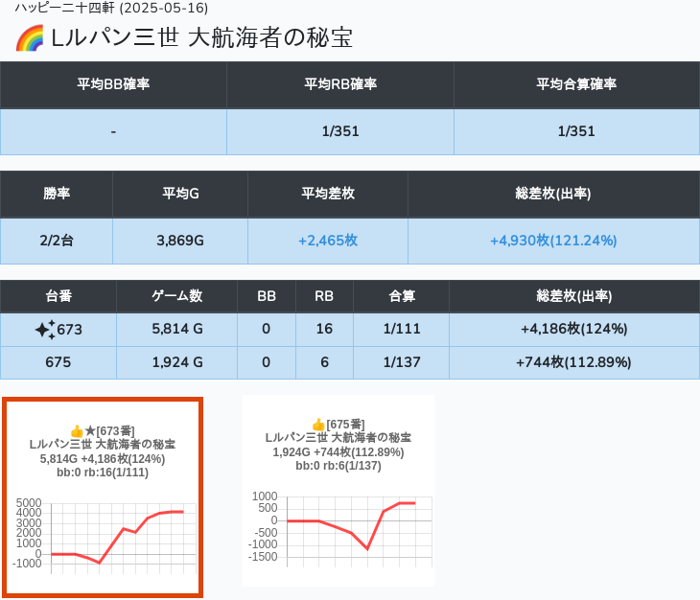Click thumbs-up icon on machine 673 card
Image resolution: width=700 pixels, height=600 pixels.
[77, 431]
